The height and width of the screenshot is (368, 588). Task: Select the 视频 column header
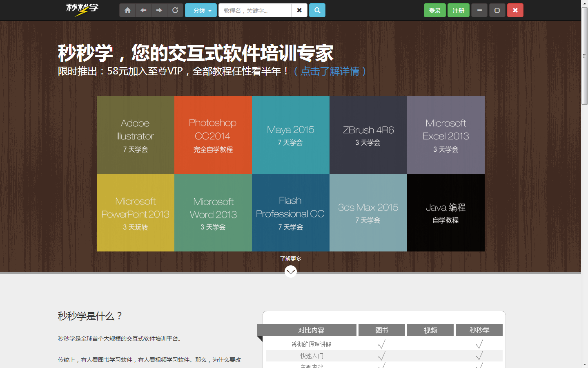point(430,330)
